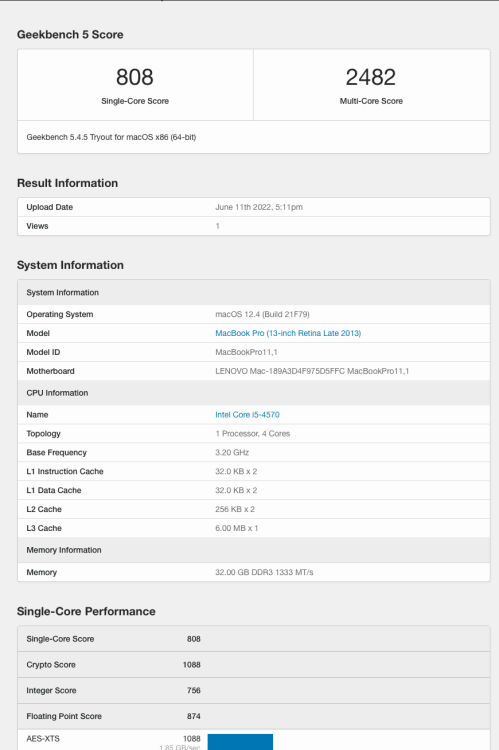The width and height of the screenshot is (499, 750).
Task: Click the Operating System label
Action: 60,314
